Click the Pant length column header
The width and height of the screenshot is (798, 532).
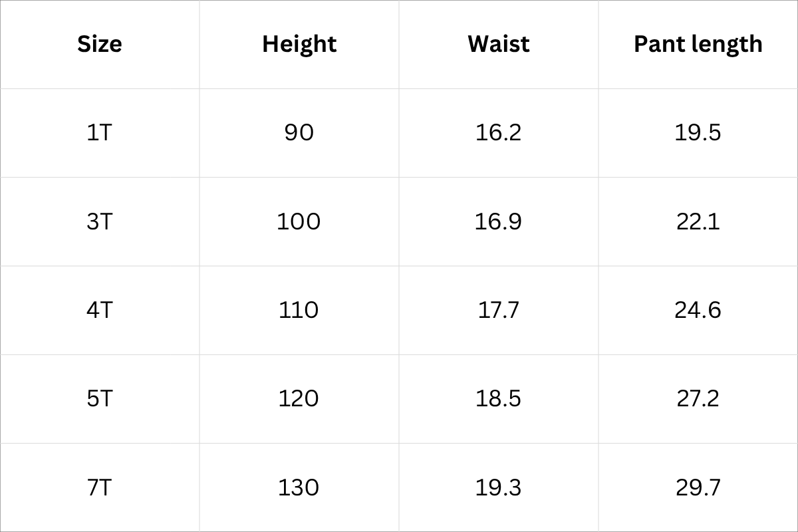click(698, 44)
